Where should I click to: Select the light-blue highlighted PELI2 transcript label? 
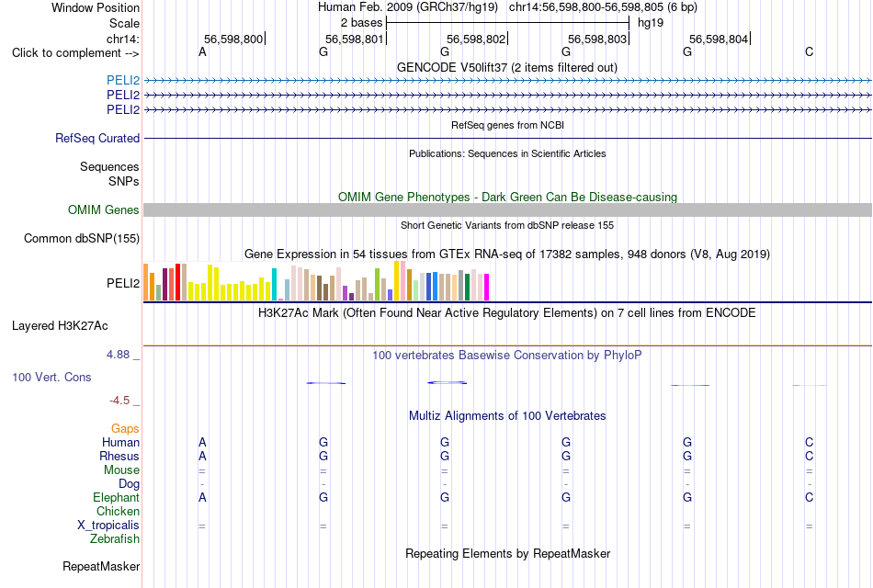coord(123,80)
